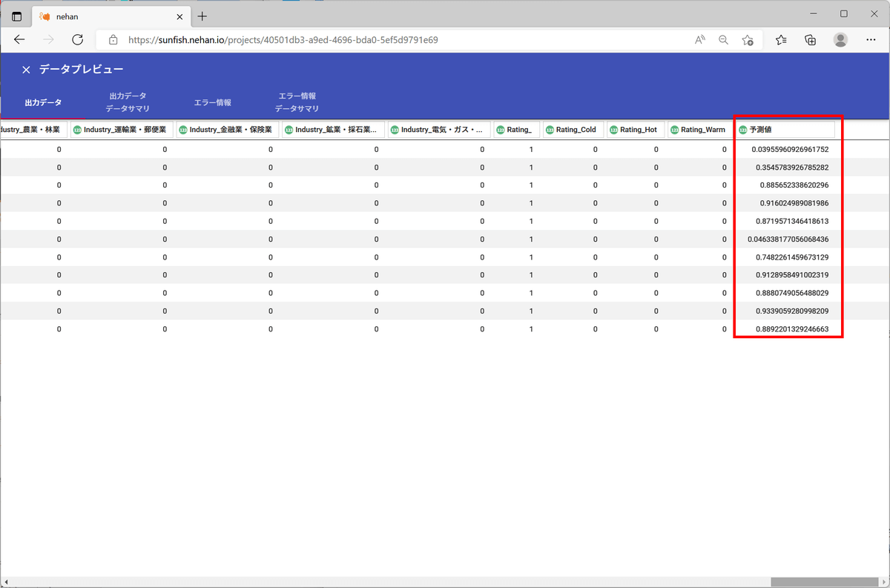Reload the page with the refresh icon
This screenshot has width=890, height=588.
click(77, 39)
